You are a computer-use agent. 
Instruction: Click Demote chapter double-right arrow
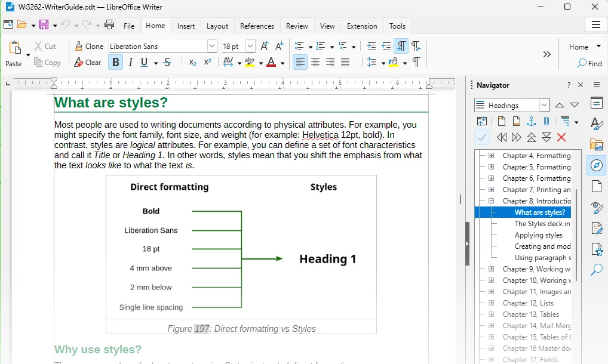pyautogui.click(x=517, y=137)
